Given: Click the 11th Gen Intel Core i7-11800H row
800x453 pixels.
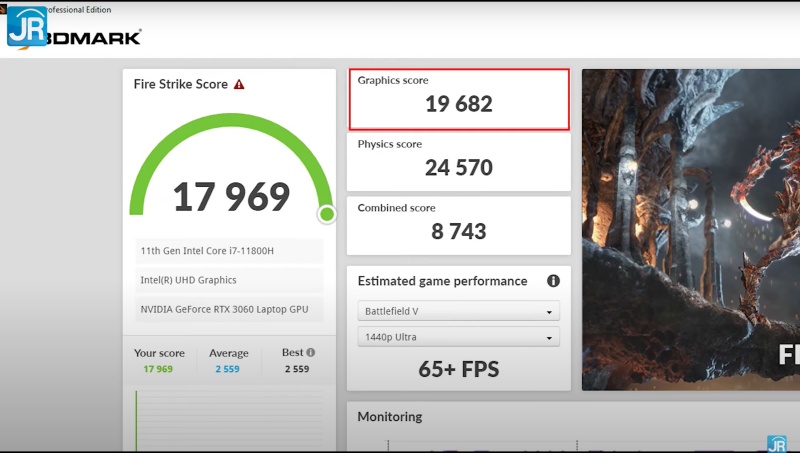Looking at the screenshot, I should point(229,251).
